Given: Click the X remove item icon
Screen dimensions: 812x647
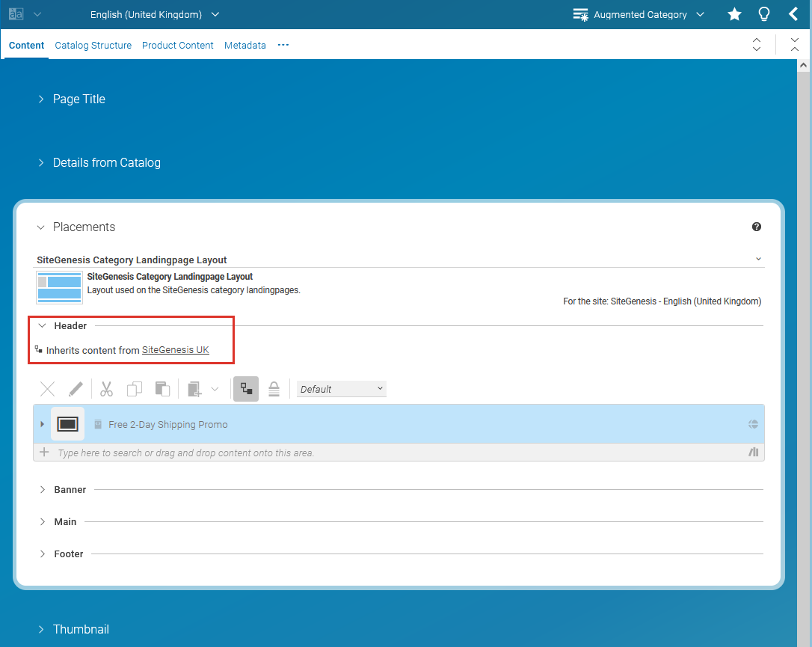Looking at the screenshot, I should tap(48, 389).
